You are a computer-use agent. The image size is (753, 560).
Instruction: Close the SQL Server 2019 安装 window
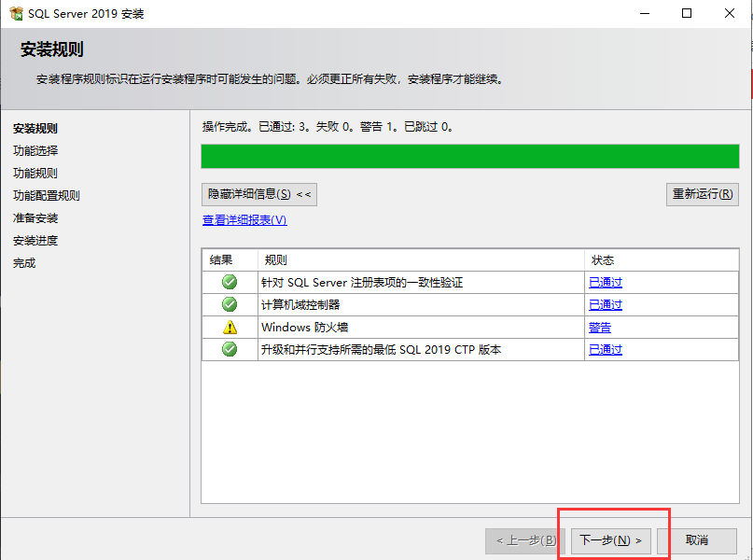pos(730,13)
